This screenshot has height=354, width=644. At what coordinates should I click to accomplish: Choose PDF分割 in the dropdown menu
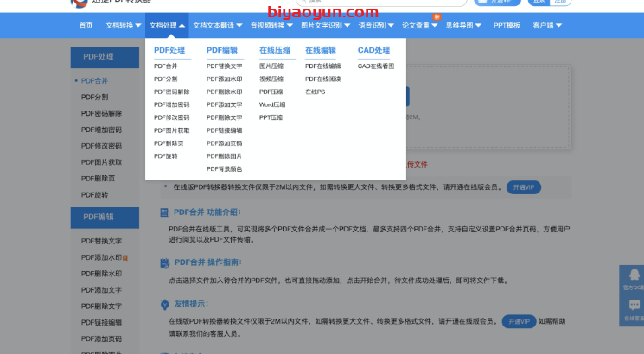tap(165, 79)
